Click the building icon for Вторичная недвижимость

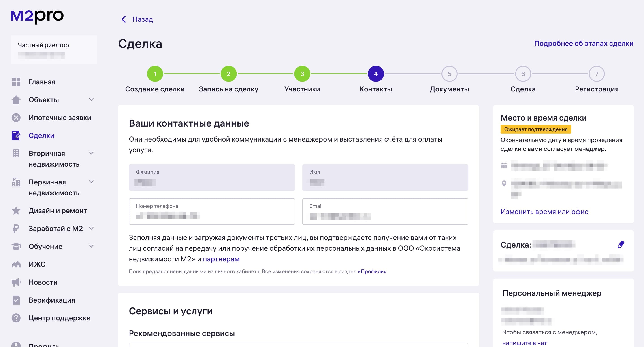click(x=16, y=153)
